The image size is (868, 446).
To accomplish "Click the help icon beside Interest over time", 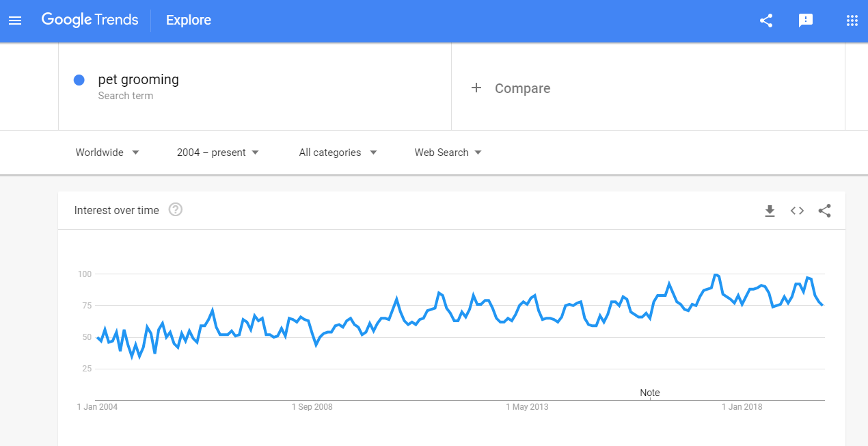I will pyautogui.click(x=176, y=210).
